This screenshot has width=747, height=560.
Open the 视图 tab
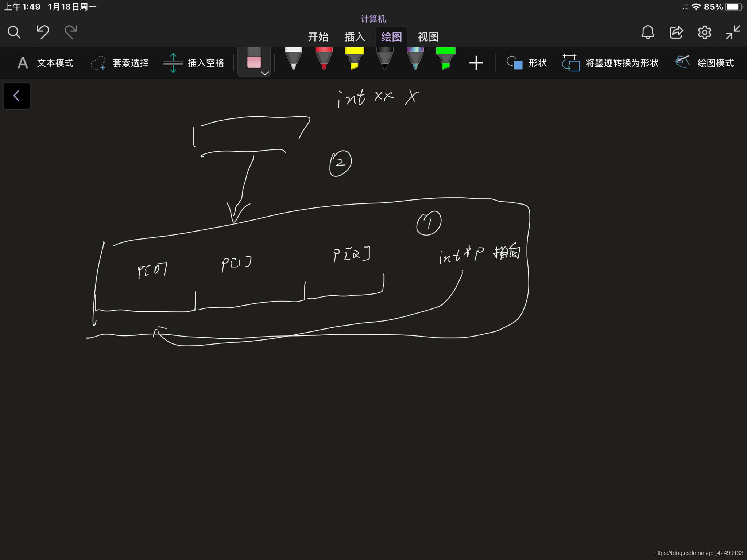[428, 37]
